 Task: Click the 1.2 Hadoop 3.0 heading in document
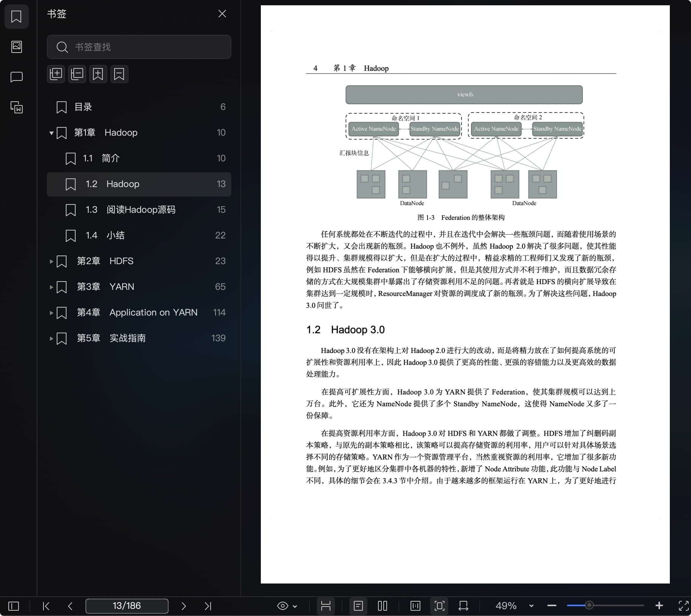(x=345, y=330)
